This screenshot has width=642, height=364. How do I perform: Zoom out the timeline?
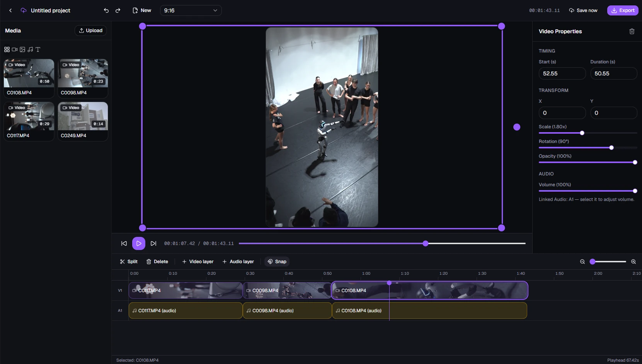tap(582, 262)
